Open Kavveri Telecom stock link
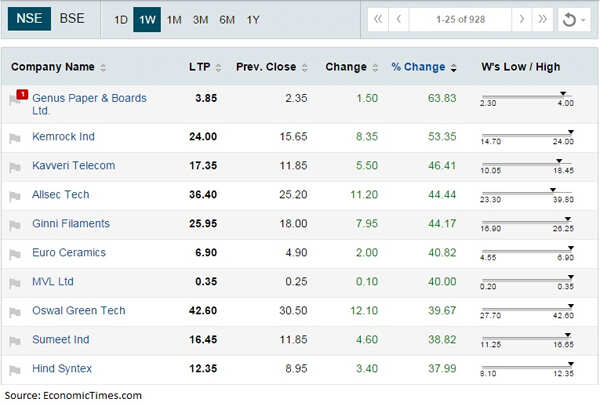The width and height of the screenshot is (600, 406). tap(73, 165)
